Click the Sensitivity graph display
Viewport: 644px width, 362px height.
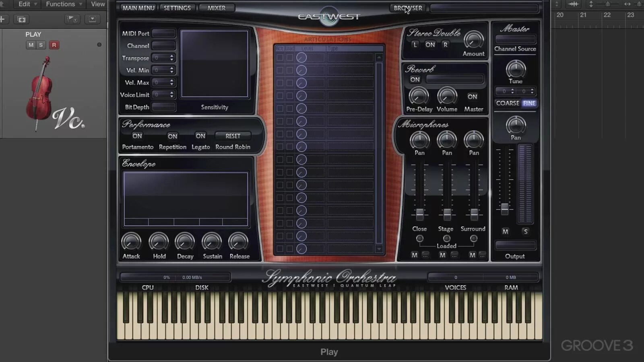click(215, 64)
